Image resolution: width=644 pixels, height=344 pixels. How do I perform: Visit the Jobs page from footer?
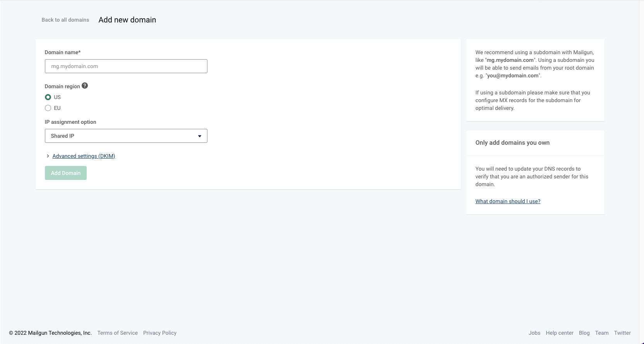(x=534, y=333)
